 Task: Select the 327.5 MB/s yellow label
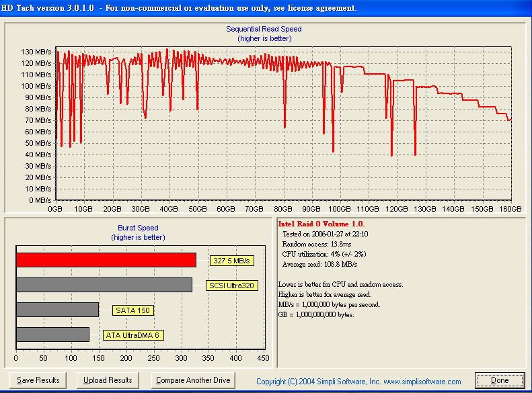click(229, 261)
